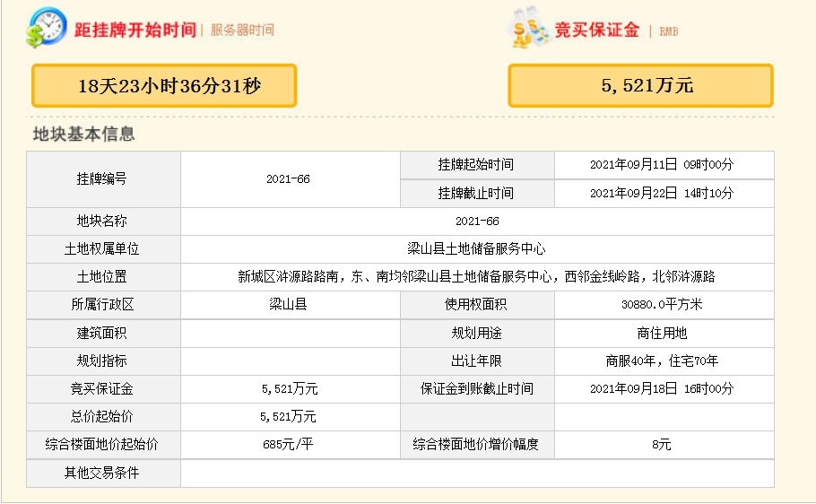Click the RMB label

(x=669, y=31)
